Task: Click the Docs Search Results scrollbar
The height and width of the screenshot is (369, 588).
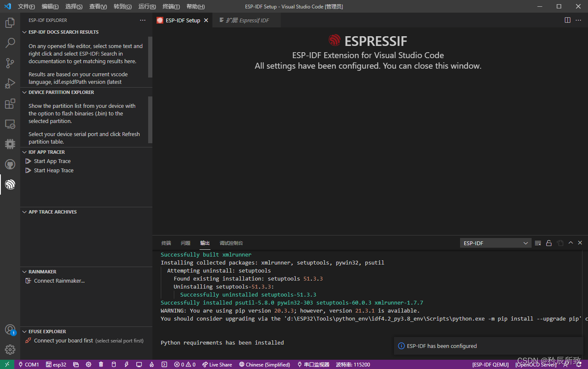Action: click(x=150, y=57)
